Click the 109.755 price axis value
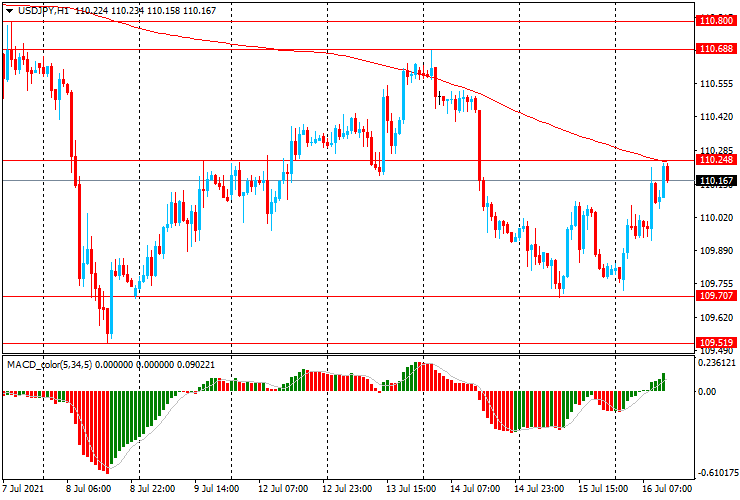Viewport: 740px width, 500px height. [716, 284]
